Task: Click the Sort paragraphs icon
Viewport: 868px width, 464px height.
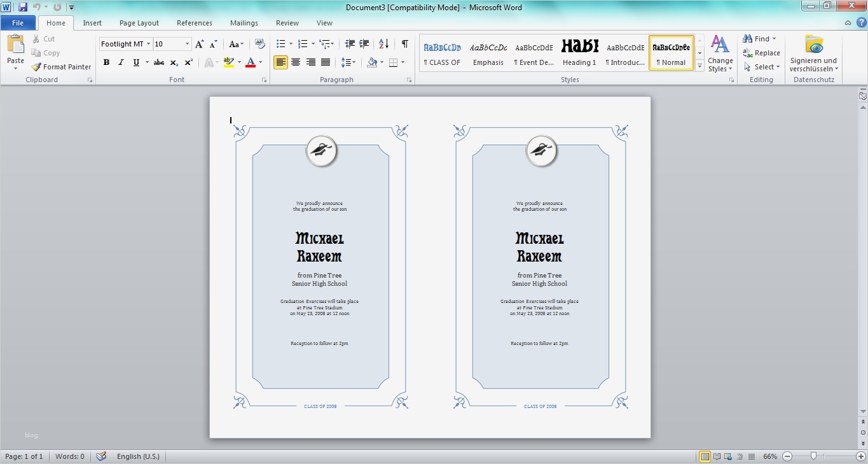Action: pos(383,44)
